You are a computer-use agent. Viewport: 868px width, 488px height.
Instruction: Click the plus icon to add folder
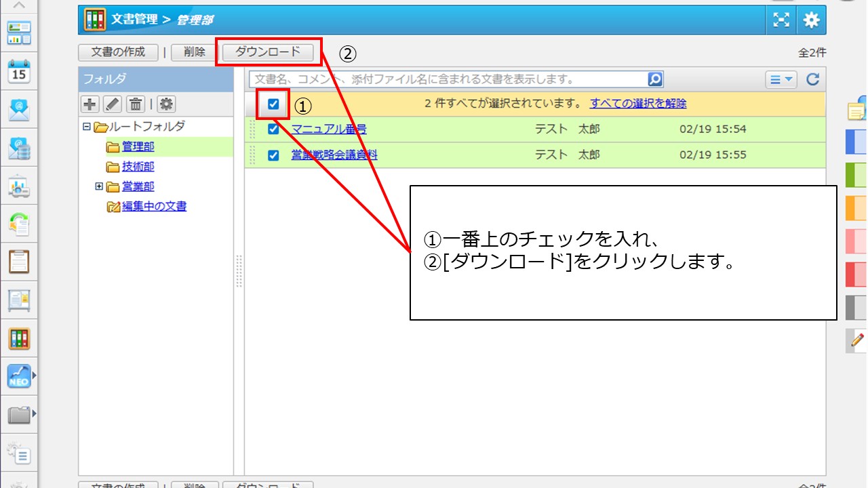[90, 104]
